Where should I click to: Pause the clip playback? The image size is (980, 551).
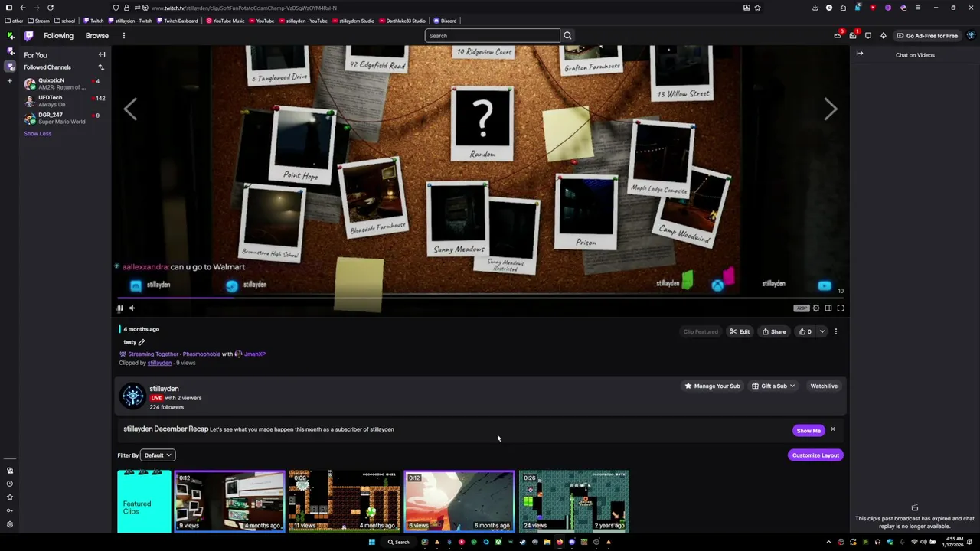click(120, 308)
